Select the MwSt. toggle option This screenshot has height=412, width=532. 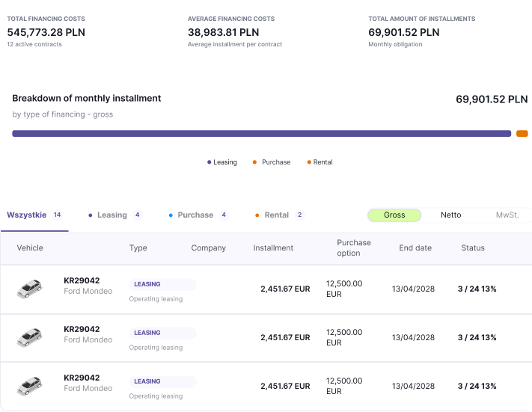pyautogui.click(x=507, y=215)
